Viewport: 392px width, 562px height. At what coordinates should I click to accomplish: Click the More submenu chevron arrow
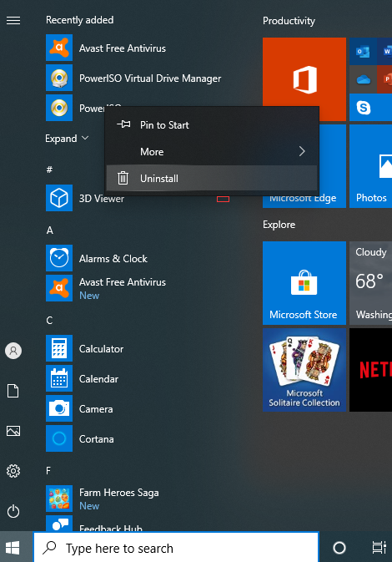tap(302, 151)
